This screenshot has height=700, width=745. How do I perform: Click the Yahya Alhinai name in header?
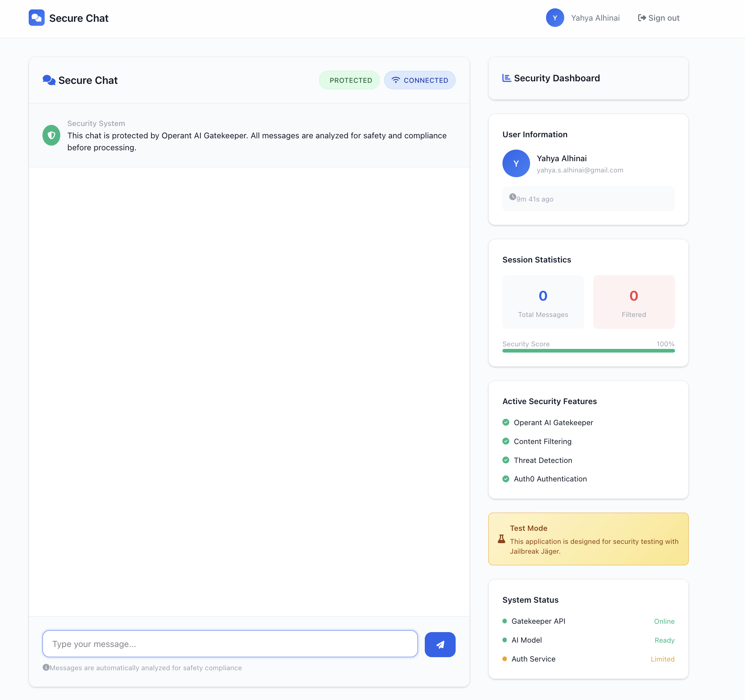click(x=595, y=18)
